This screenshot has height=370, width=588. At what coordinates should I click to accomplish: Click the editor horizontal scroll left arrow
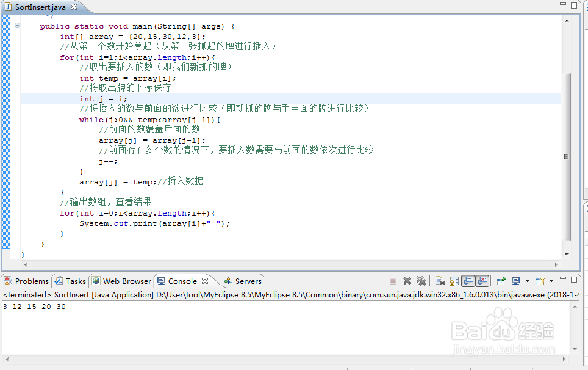(x=26, y=264)
